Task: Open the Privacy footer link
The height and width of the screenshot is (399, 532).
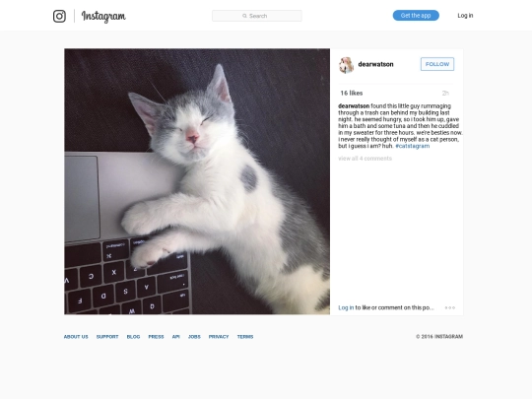Action: tap(219, 337)
